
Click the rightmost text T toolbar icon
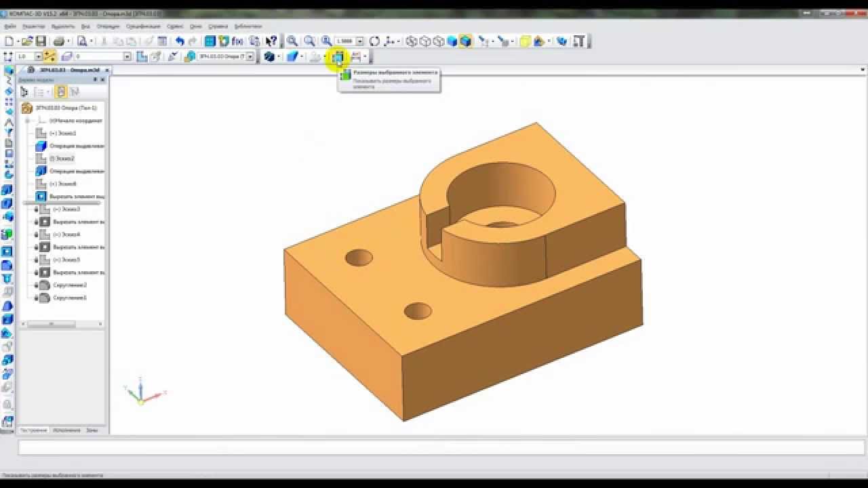[x=578, y=41]
